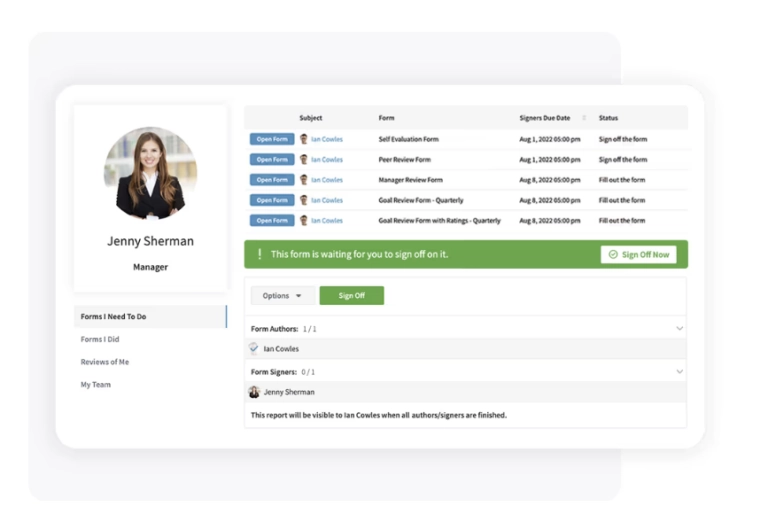The height and width of the screenshot is (531, 768).
Task: Click Ian Cowles avatar in Manager Review row
Action: coord(304,180)
